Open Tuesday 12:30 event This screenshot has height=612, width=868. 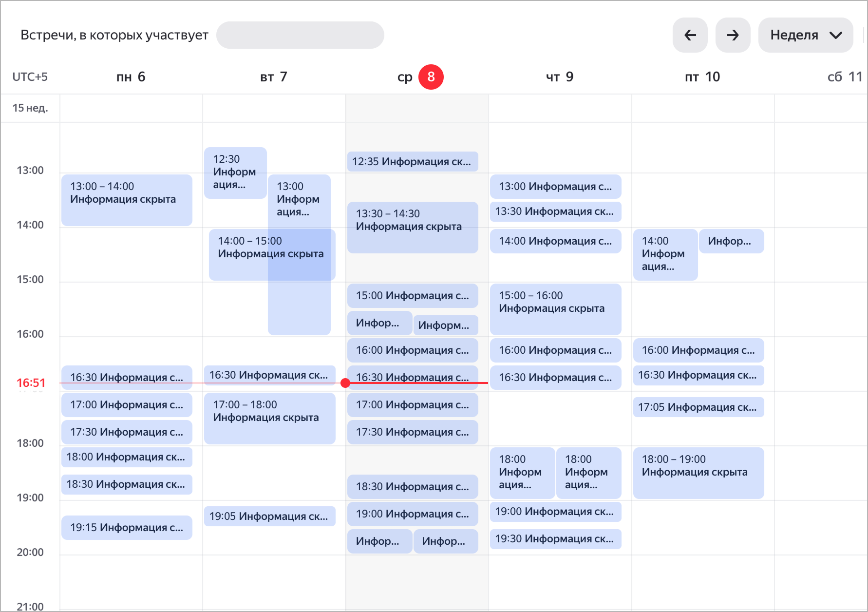[235, 172]
